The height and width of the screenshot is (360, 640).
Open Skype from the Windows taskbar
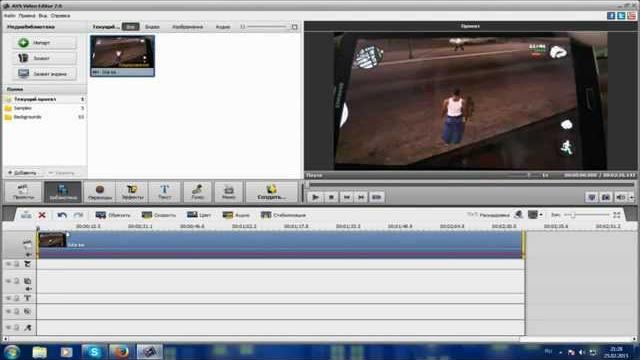[93, 351]
